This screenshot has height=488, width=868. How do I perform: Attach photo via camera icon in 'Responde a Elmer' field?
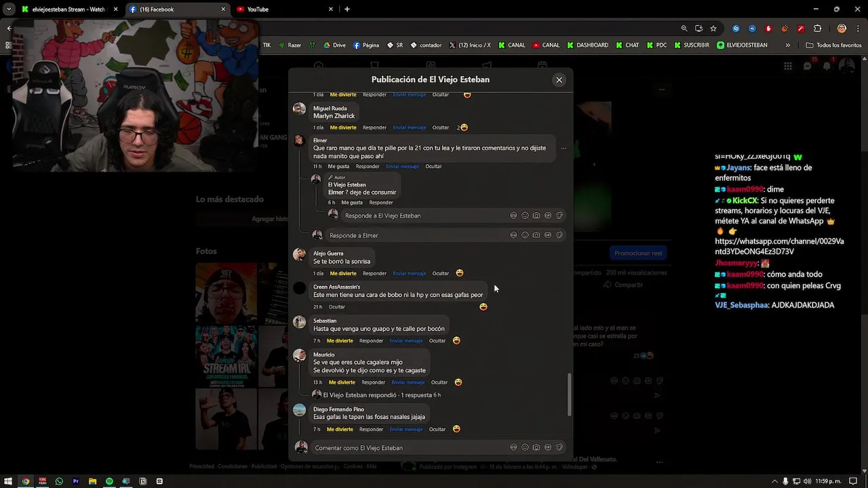[536, 235]
